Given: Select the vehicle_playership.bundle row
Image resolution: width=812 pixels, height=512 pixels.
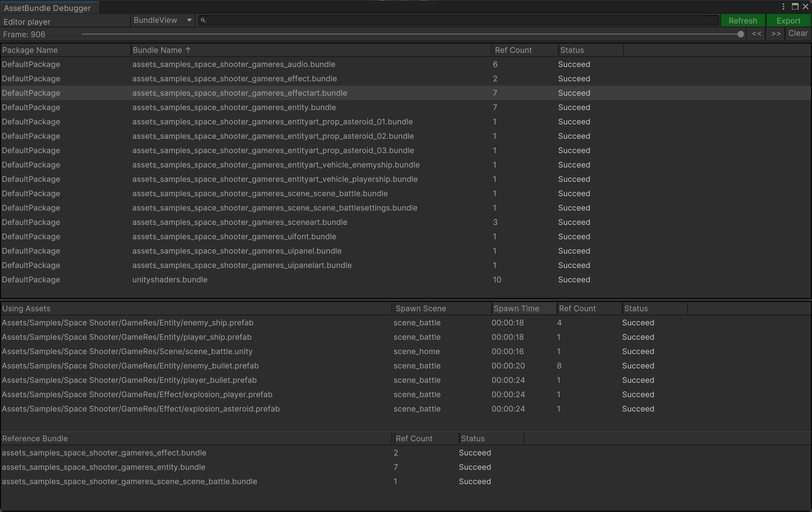Looking at the screenshot, I should (x=406, y=179).
